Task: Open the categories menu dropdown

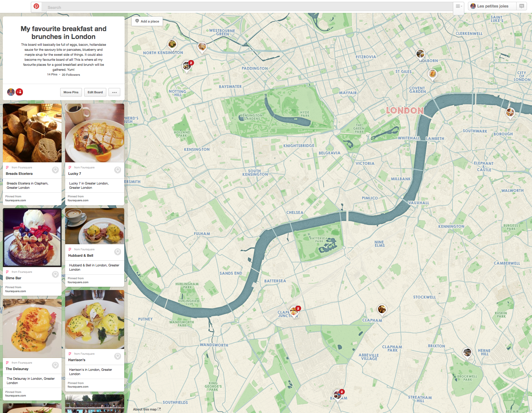Action: click(459, 6)
